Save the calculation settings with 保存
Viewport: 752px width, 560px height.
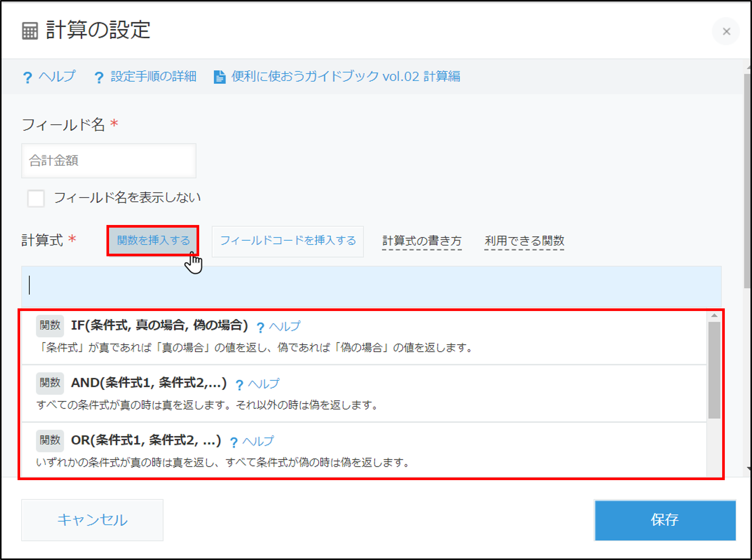(665, 520)
